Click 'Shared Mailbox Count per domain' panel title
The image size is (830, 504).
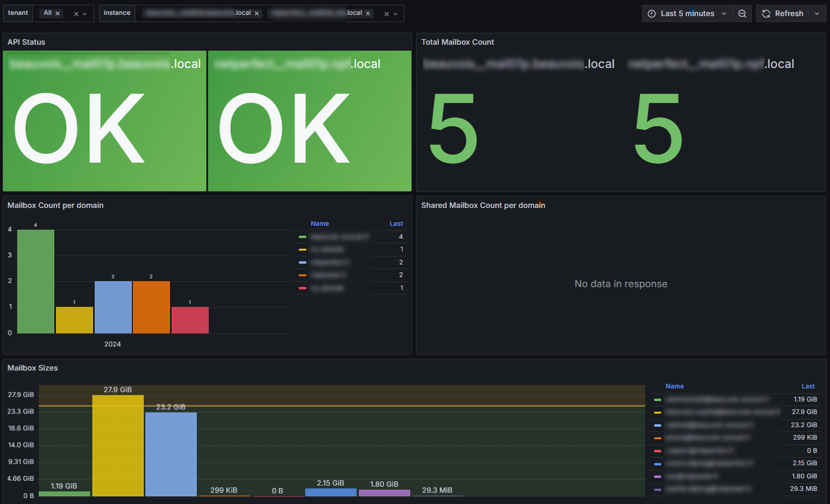483,206
